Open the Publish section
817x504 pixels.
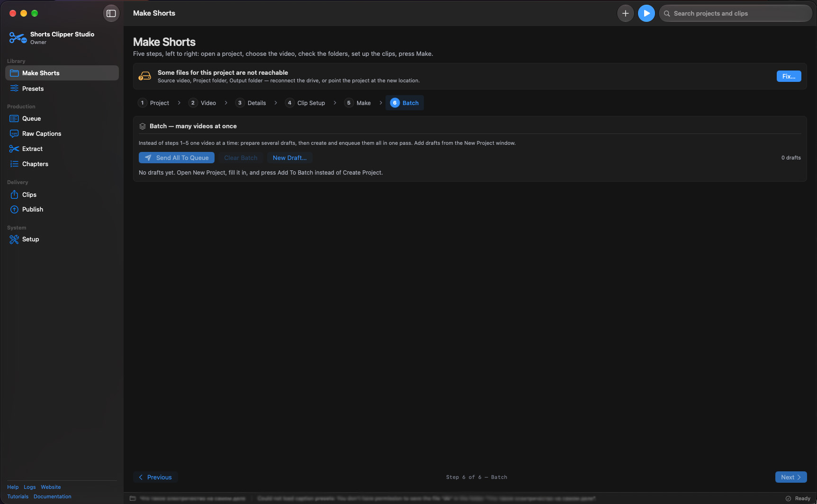point(62,209)
